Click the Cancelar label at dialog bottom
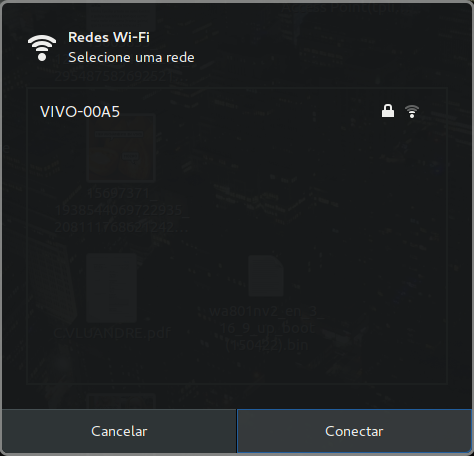Image resolution: width=474 pixels, height=456 pixels. [x=119, y=431]
